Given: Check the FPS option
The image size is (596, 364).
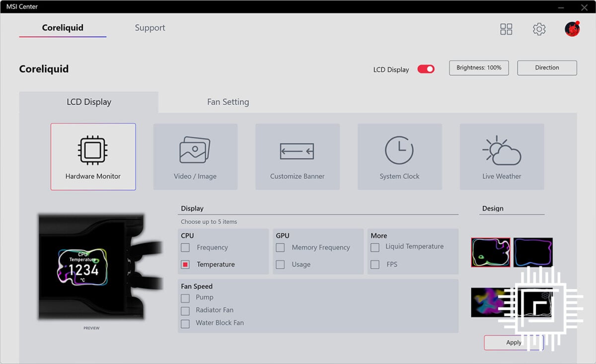Looking at the screenshot, I should point(375,264).
